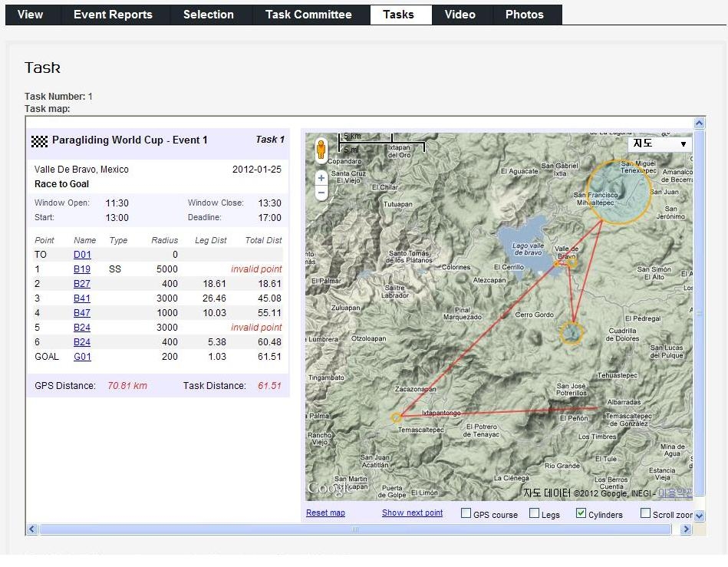The image size is (728, 567).
Task: Open waypoint B27 link
Action: [82, 284]
